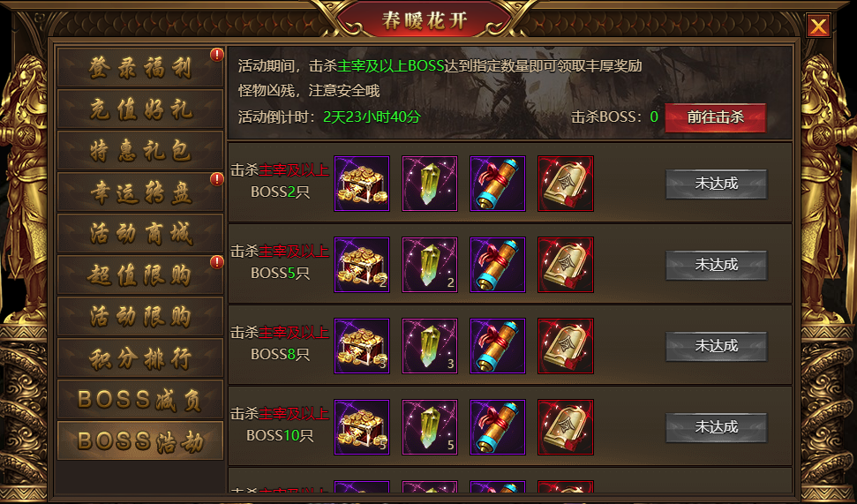
Task: Click gold treasure chest icon in BOSS2只 row
Action: pos(362,184)
